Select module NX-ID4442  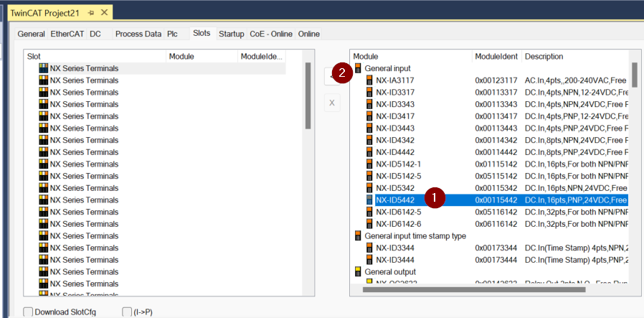coord(395,152)
